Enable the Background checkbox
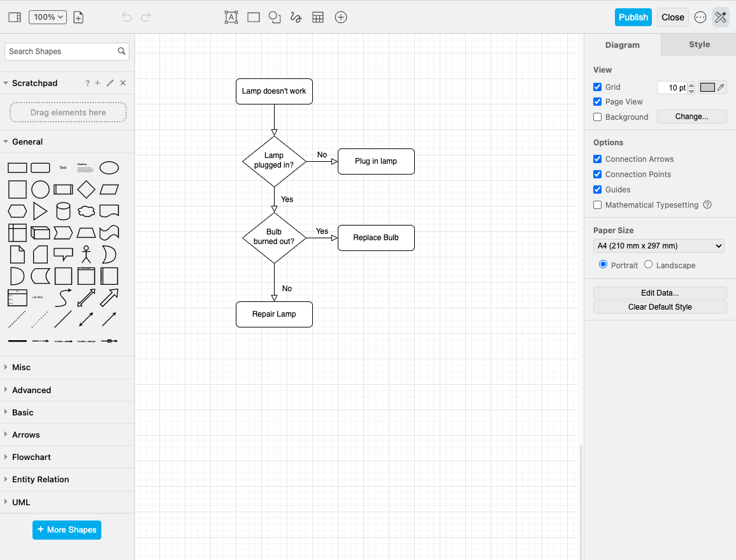The width and height of the screenshot is (736, 560). (x=598, y=117)
